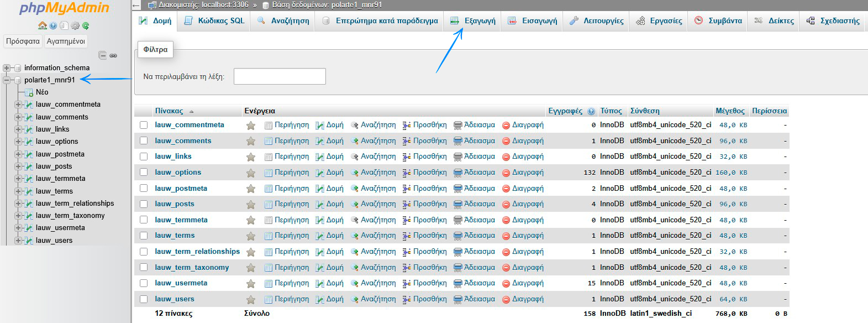Open the Εξαγωγή (Export) tab
The image size is (868, 323).
tap(473, 21)
